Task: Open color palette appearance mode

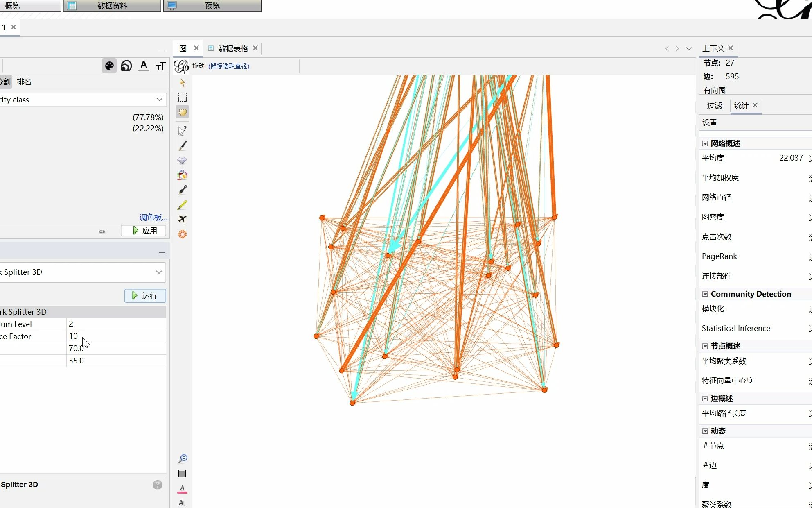Action: (109, 66)
